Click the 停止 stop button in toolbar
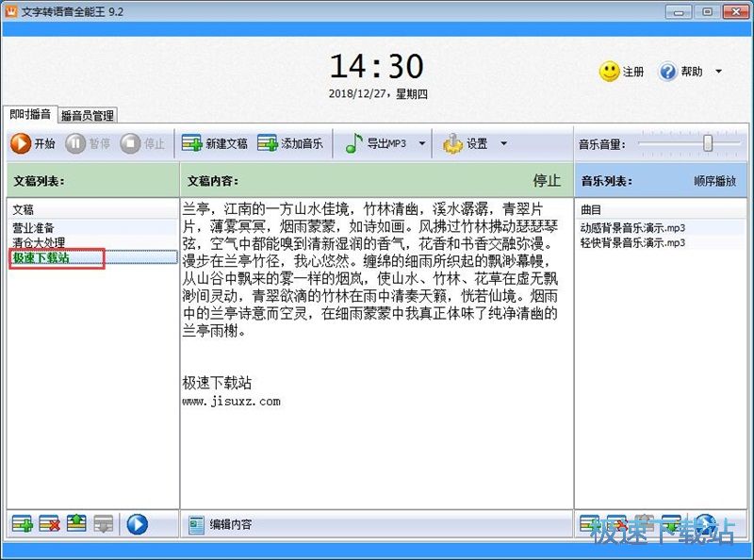The image size is (754, 560). pos(143,143)
